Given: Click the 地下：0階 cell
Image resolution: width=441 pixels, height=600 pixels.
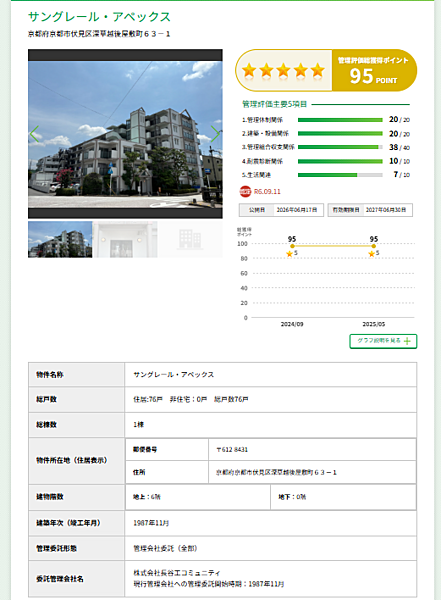Looking at the screenshot, I should tap(343, 497).
